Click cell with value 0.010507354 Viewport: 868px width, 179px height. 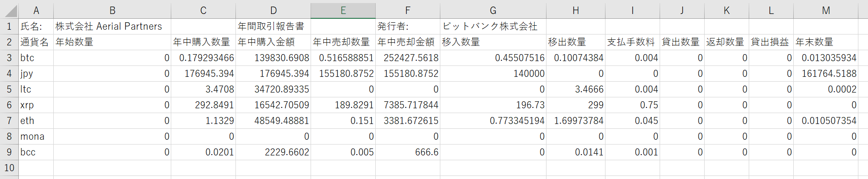coord(826,121)
